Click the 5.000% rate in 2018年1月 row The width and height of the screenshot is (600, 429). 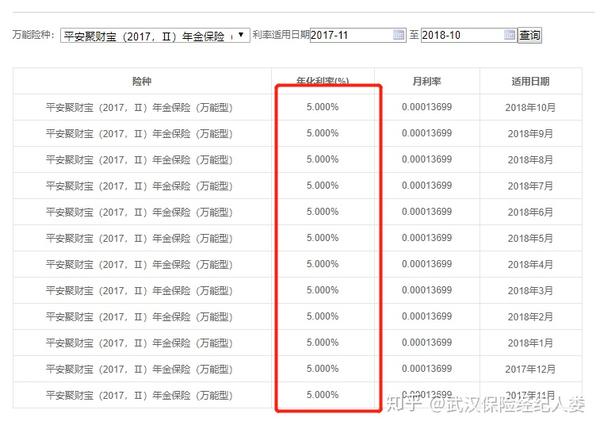(x=323, y=343)
